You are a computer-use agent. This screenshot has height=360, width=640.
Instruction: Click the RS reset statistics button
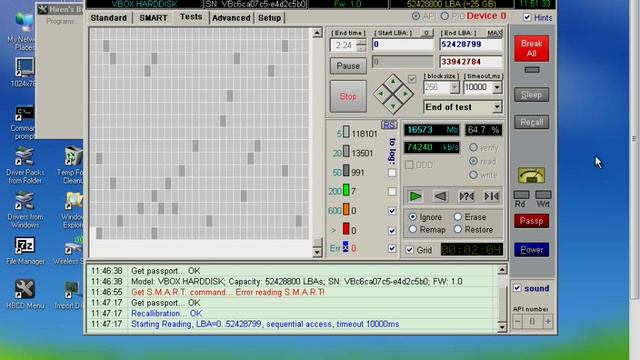tap(389, 125)
